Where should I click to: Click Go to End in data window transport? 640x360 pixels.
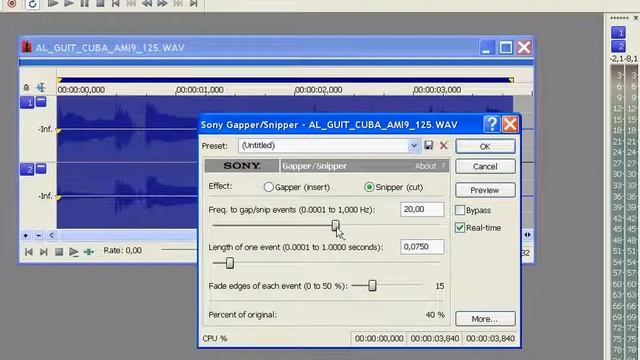(44, 252)
